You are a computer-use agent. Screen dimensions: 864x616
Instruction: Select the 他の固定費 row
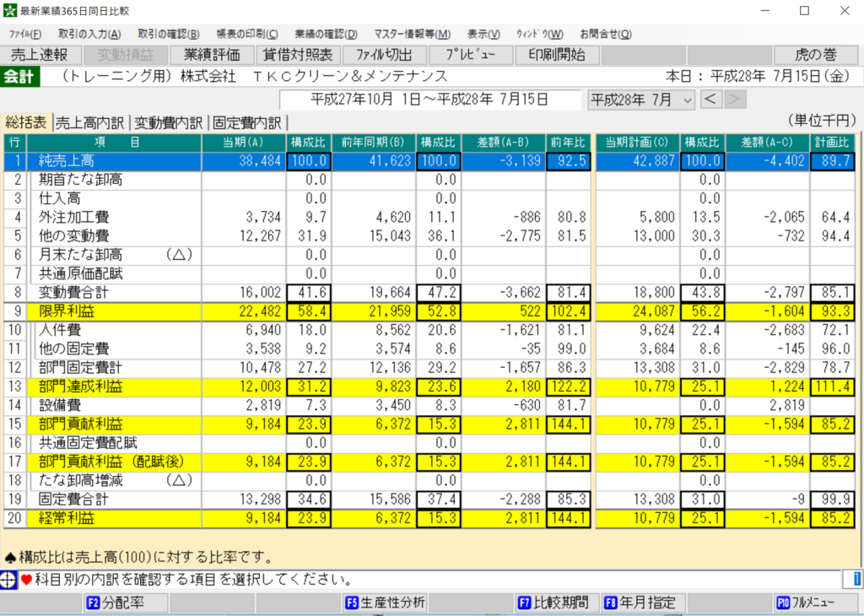point(429,349)
